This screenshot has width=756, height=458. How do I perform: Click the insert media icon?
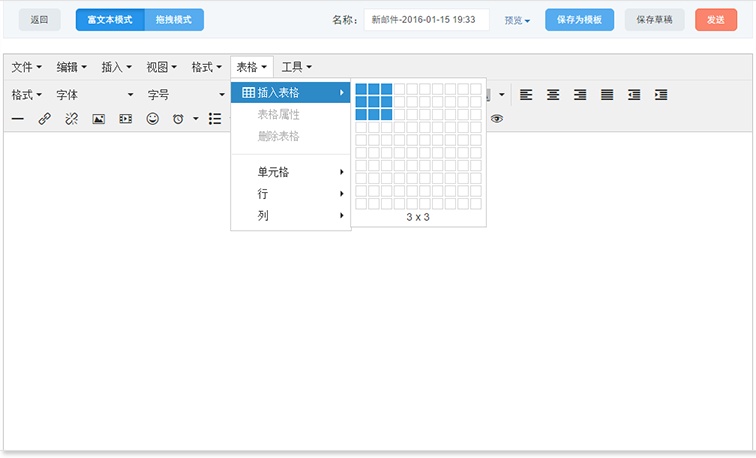(x=125, y=118)
